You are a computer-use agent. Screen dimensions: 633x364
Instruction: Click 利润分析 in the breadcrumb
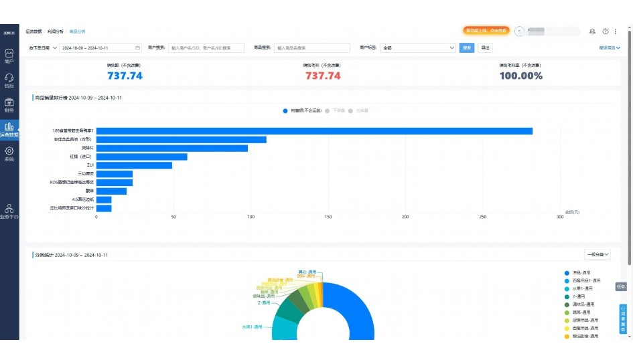56,31
